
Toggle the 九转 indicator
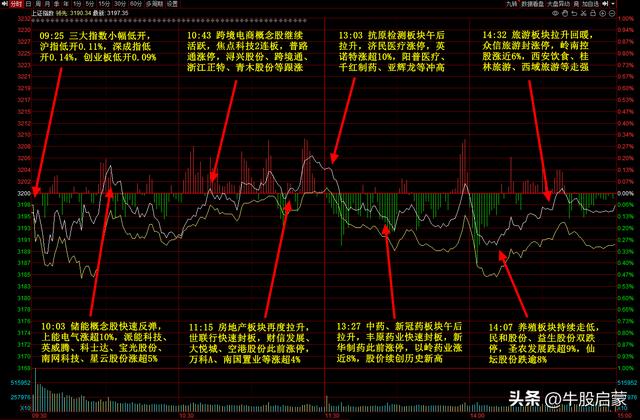tap(508, 4)
